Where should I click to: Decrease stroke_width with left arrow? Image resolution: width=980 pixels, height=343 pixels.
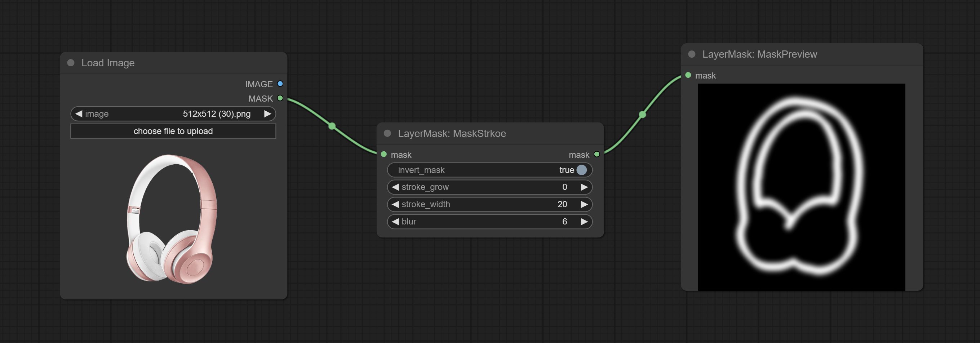coord(395,204)
